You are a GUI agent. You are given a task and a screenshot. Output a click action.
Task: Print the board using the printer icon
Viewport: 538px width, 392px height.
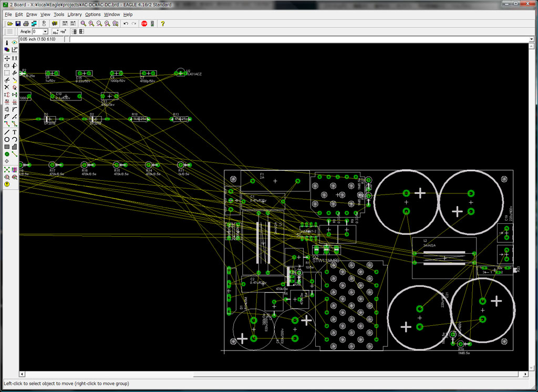point(26,23)
